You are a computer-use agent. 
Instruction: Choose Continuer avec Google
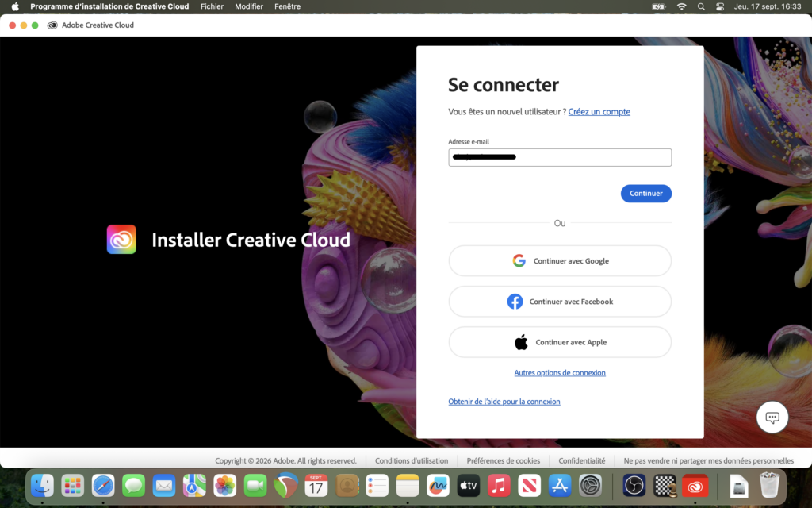coord(560,260)
